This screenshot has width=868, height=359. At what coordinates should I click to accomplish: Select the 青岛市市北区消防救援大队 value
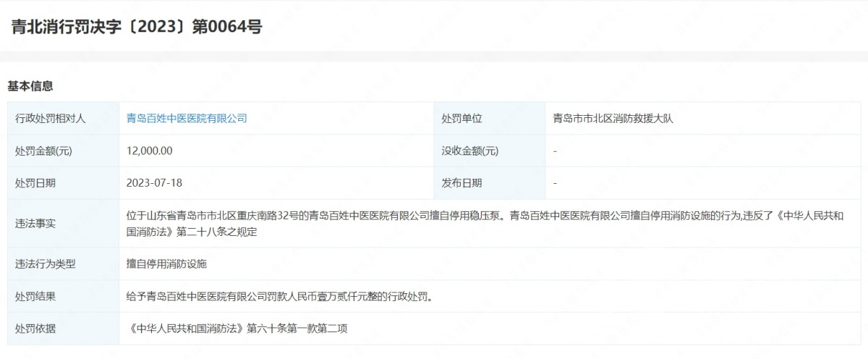pyautogui.click(x=613, y=118)
